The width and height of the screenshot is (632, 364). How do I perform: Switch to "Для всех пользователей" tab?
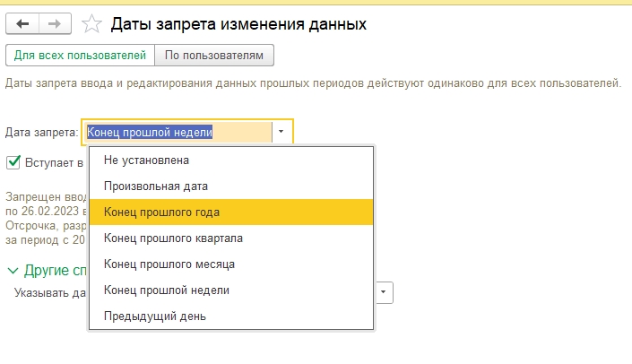[x=80, y=56]
